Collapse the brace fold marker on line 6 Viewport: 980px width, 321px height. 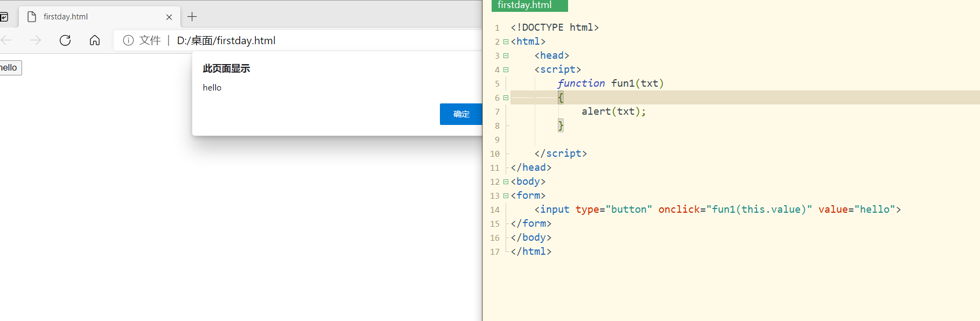506,97
